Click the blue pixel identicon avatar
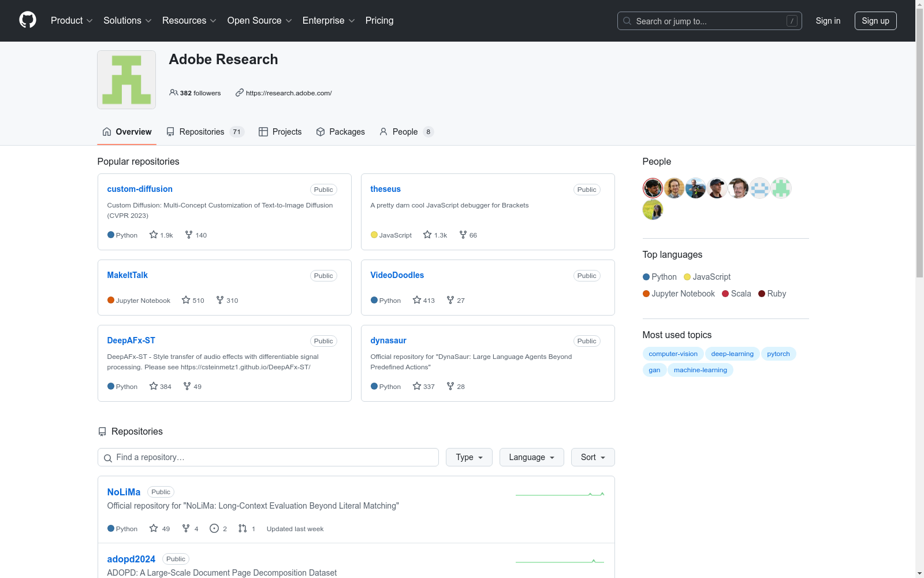This screenshot has height=578, width=924. pyautogui.click(x=759, y=188)
